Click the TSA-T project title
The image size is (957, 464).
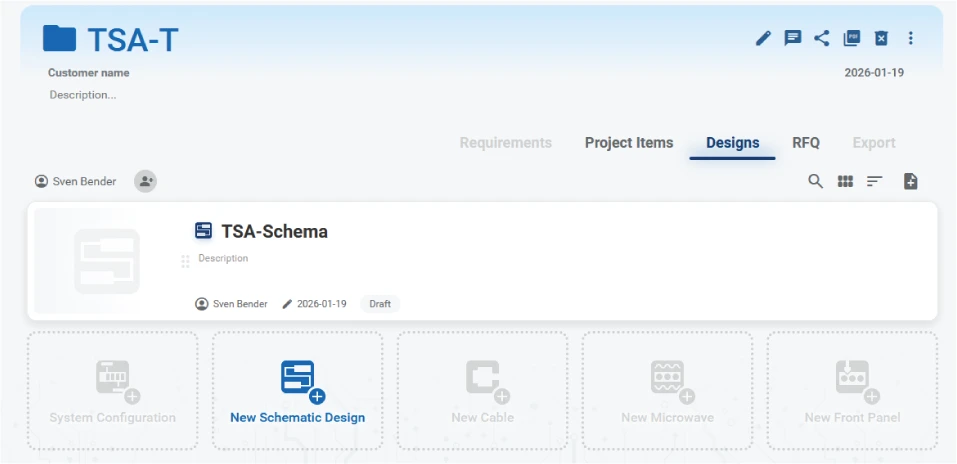[132, 40]
